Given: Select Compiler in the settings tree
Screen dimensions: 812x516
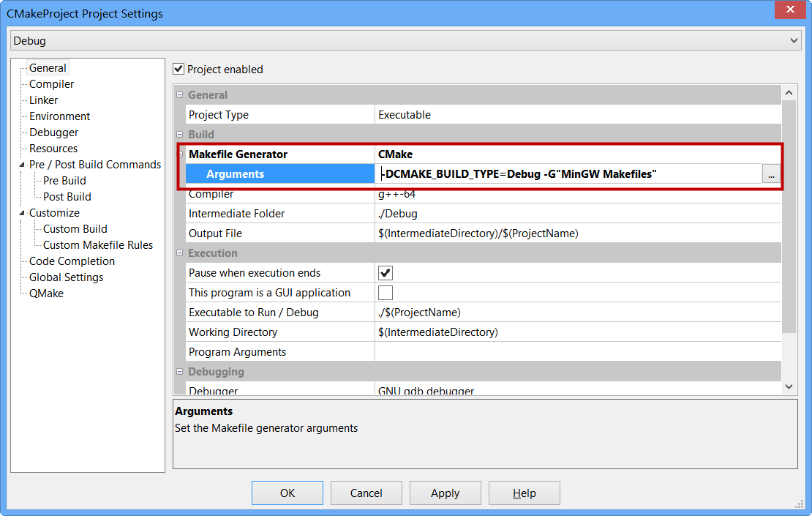Looking at the screenshot, I should pyautogui.click(x=51, y=84).
